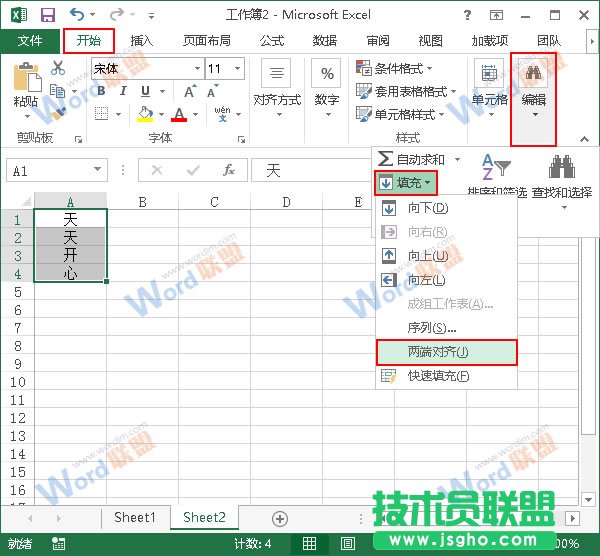Switch to Normal view in the status bar

coord(310,543)
